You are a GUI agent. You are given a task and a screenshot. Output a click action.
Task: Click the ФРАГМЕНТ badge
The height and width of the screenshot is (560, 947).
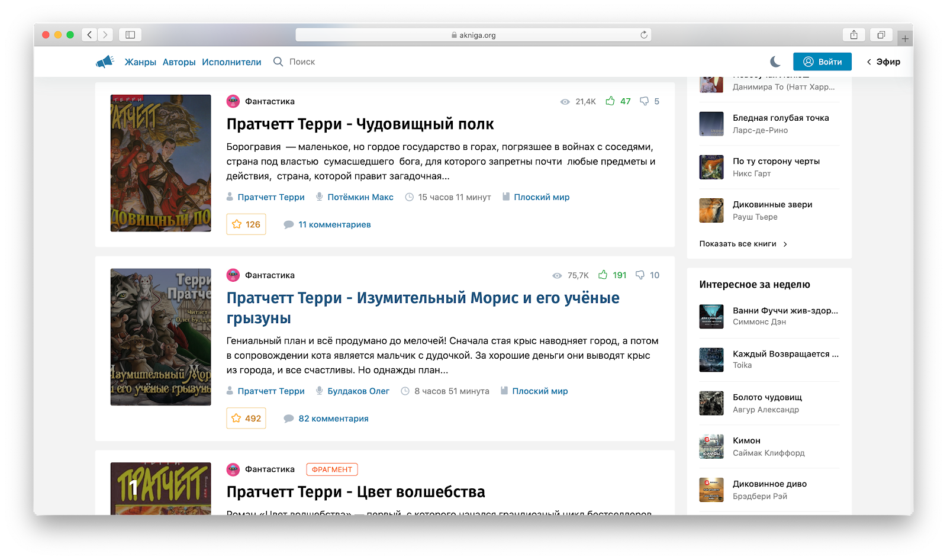click(x=332, y=469)
